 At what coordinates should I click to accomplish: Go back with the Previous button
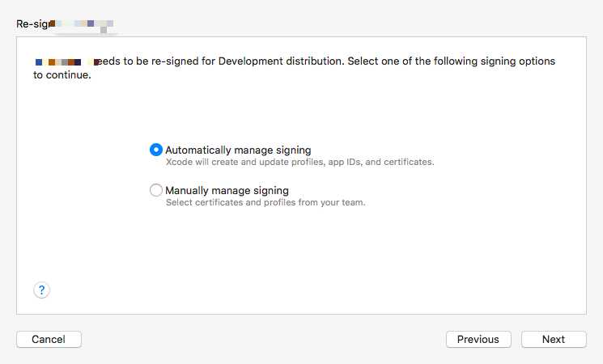478,340
